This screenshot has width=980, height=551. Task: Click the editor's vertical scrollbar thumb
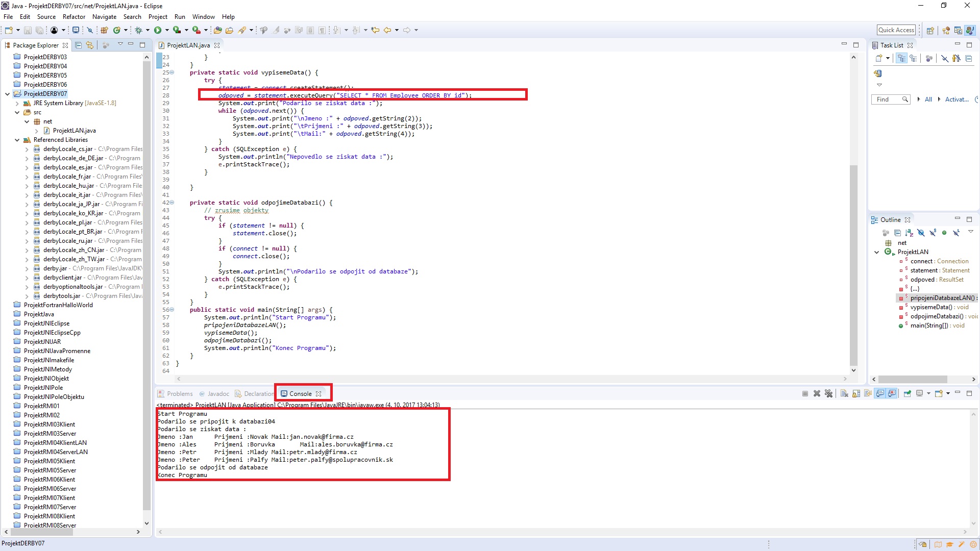coord(853,265)
